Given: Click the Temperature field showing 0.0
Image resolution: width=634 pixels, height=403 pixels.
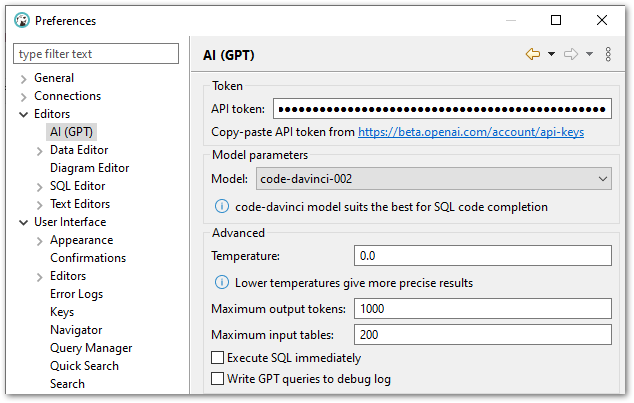Looking at the screenshot, I should (482, 255).
